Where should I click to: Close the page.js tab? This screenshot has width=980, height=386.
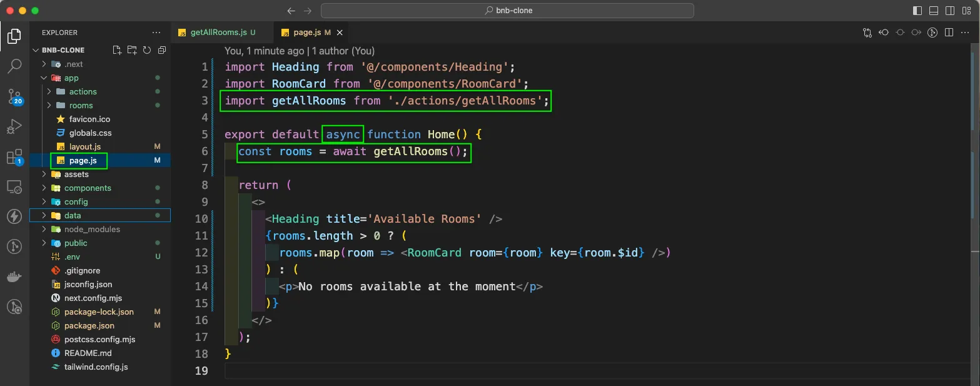(340, 33)
